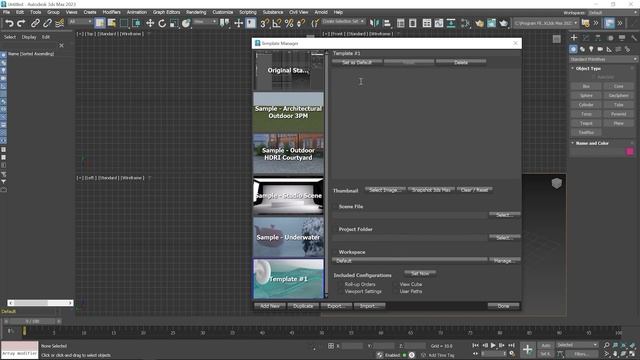Click the Mirror tool icon
Screen dimensions: 640x360
pos(374,23)
